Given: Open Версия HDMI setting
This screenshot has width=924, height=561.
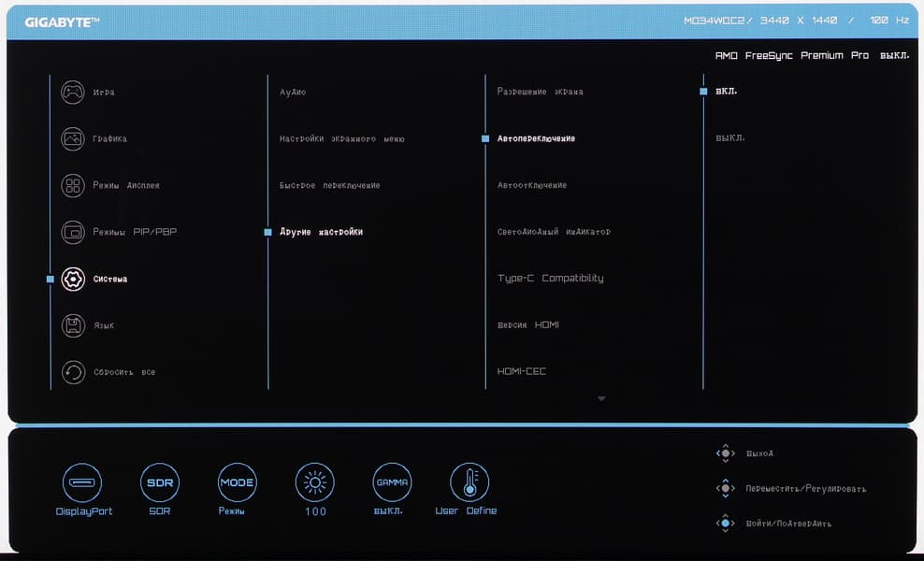Looking at the screenshot, I should [528, 325].
